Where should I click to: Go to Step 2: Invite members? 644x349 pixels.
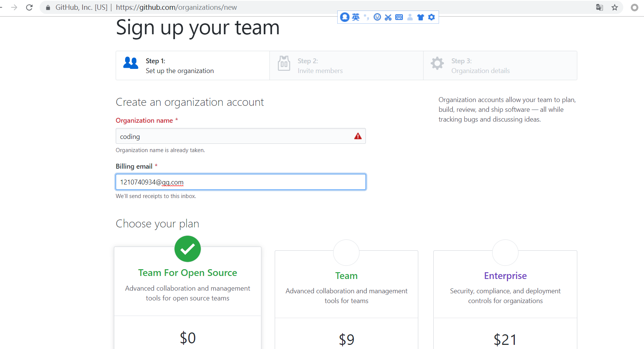(347, 66)
